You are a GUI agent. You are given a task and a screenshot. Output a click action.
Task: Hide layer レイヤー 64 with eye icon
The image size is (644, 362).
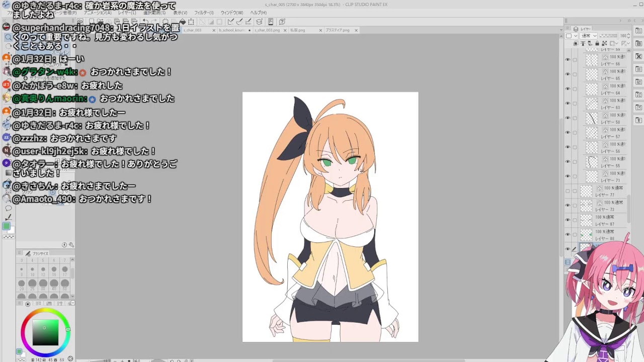568,88
